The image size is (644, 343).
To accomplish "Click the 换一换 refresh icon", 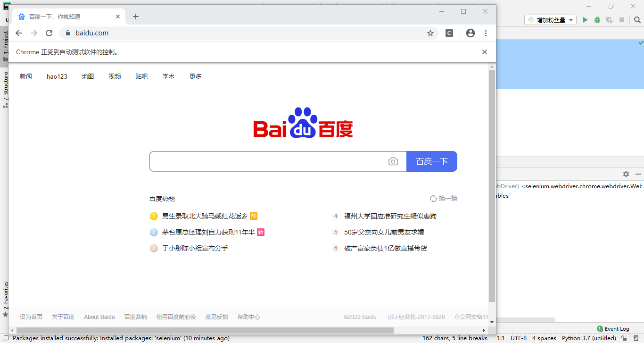I will pos(433,199).
